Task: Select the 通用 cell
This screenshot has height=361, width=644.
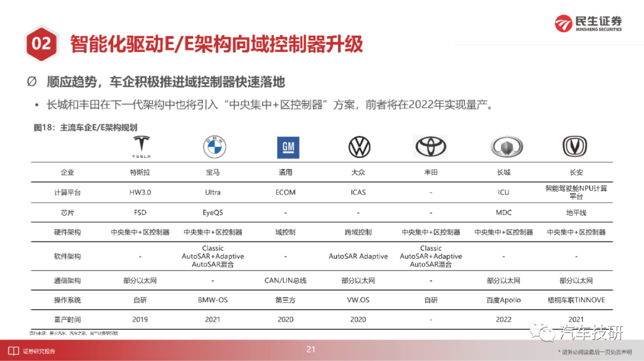Action: (286, 173)
